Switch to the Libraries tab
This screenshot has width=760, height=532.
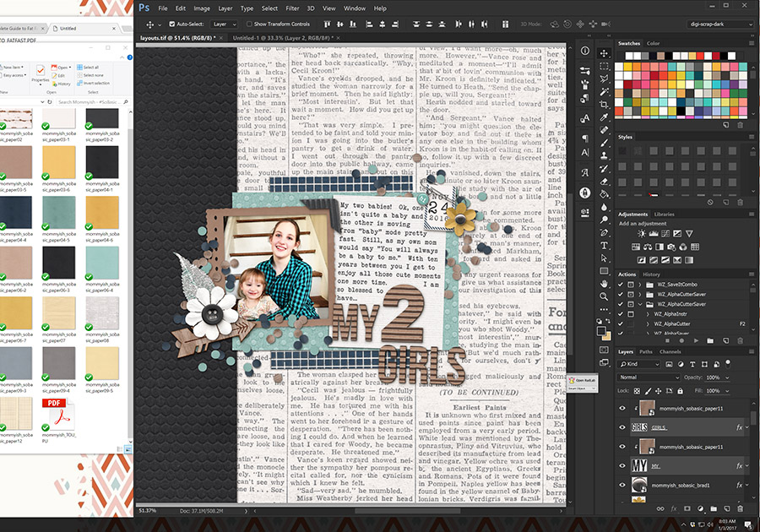[x=664, y=214]
